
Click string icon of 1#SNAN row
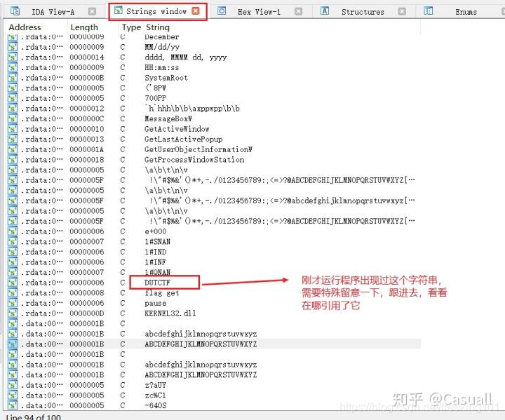[x=12, y=242]
